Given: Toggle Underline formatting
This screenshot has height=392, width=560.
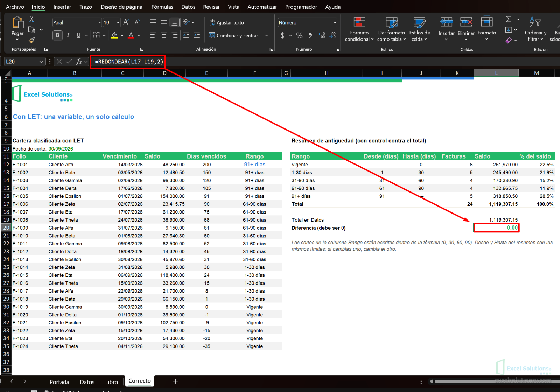Looking at the screenshot, I should 78,35.
